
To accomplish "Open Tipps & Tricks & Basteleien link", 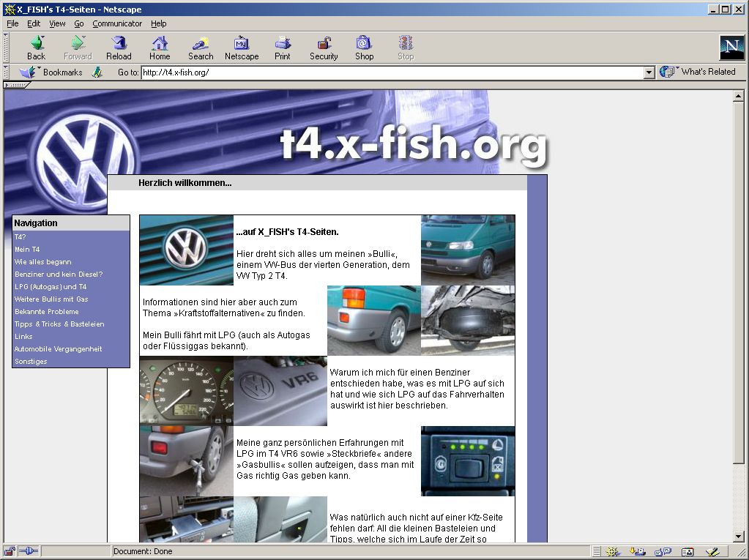I will click(x=59, y=324).
